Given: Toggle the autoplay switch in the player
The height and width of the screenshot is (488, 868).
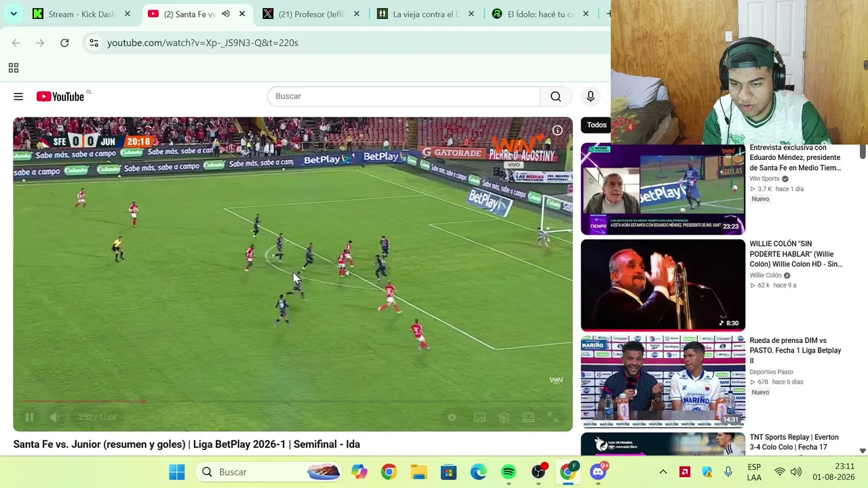Looking at the screenshot, I should [x=452, y=418].
